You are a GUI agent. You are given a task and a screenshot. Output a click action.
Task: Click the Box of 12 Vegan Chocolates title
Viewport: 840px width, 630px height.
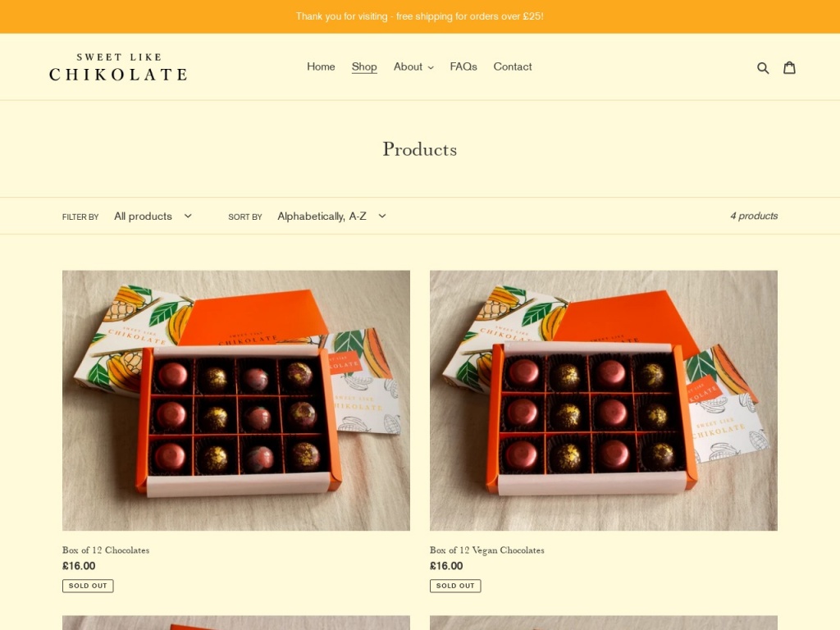click(x=487, y=550)
